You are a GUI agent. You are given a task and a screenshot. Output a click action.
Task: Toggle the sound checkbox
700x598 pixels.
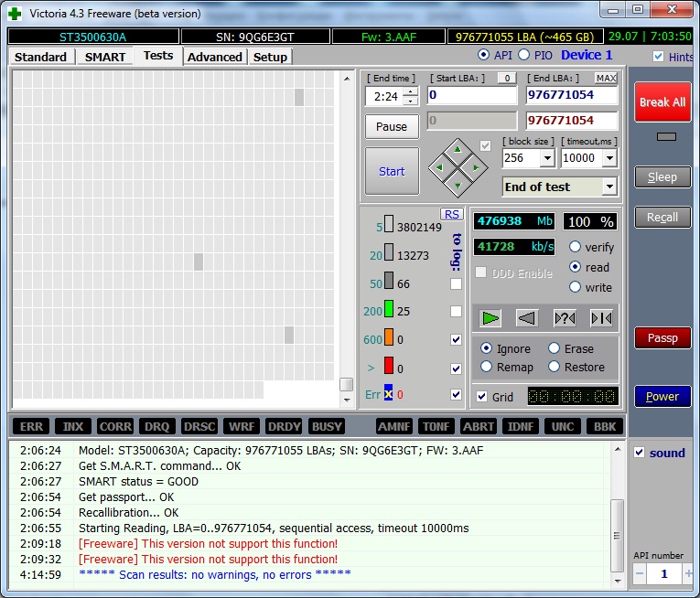point(640,453)
